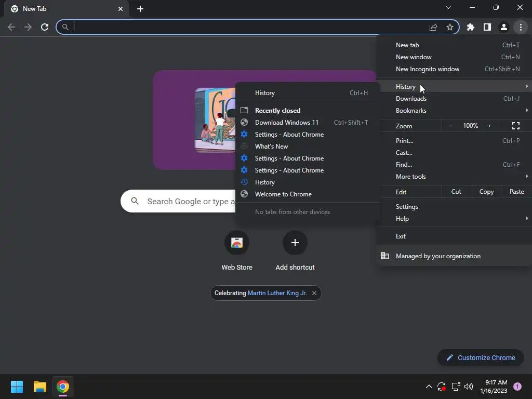Select Cast... from the menu

(x=454, y=153)
